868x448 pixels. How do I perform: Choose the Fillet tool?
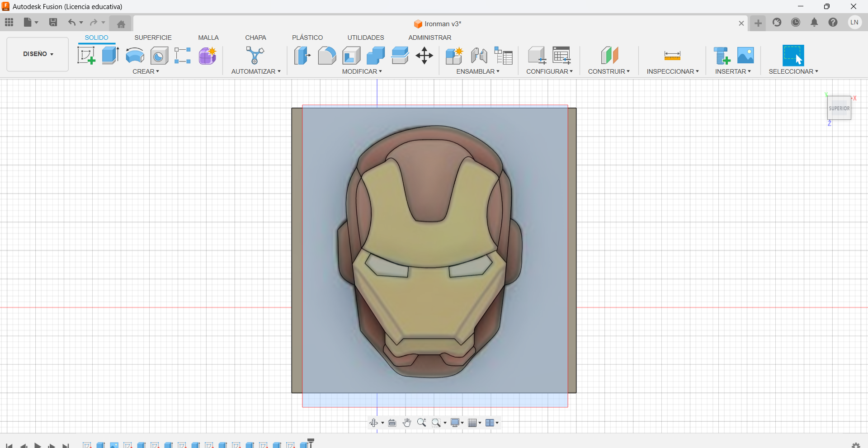coord(327,56)
